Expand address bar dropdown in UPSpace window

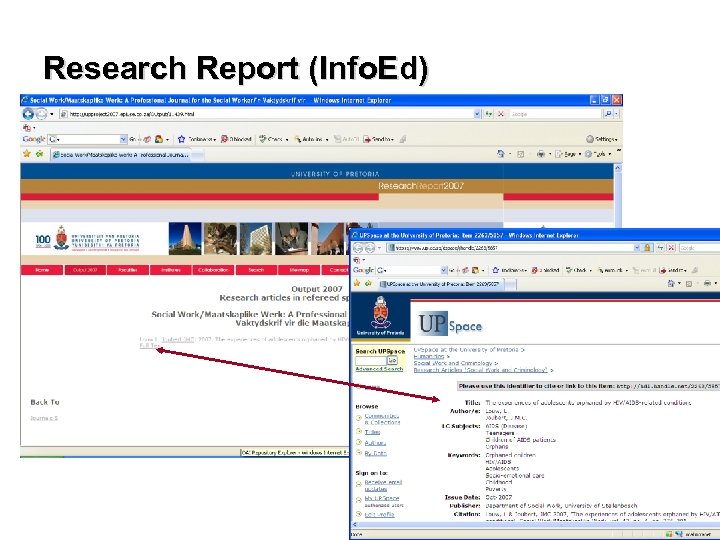click(x=637, y=248)
